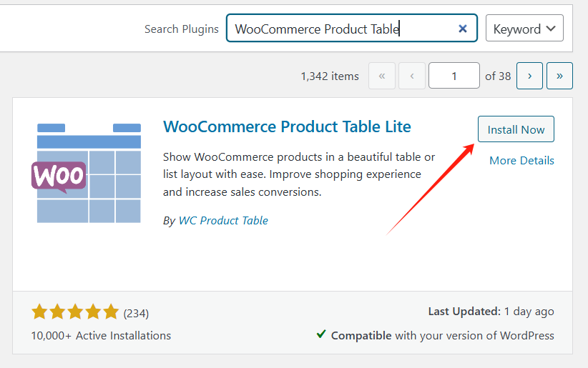Click the Search Plugins text field
Image resolution: width=588 pixels, height=368 pixels.
343,29
